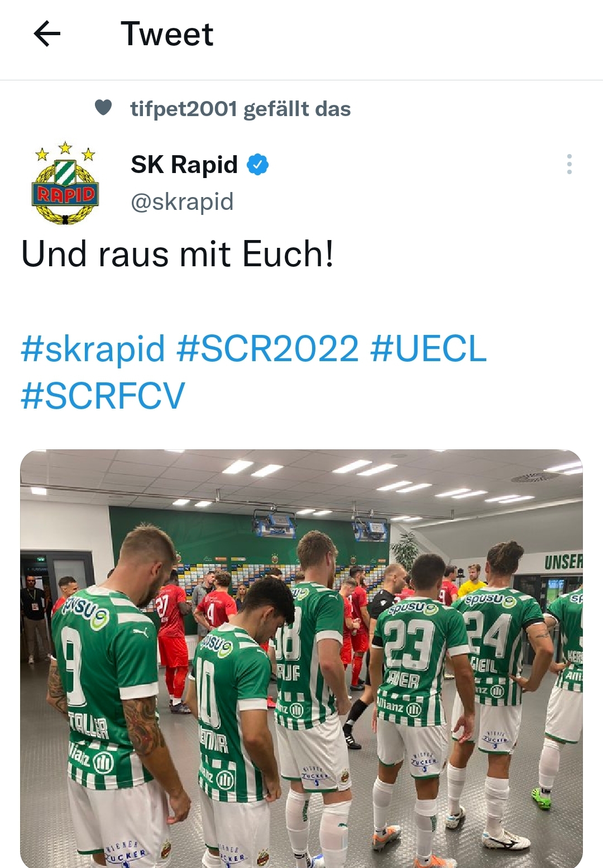Image resolution: width=603 pixels, height=868 pixels.
Task: Tap the Tweet header title
Action: click(x=167, y=34)
